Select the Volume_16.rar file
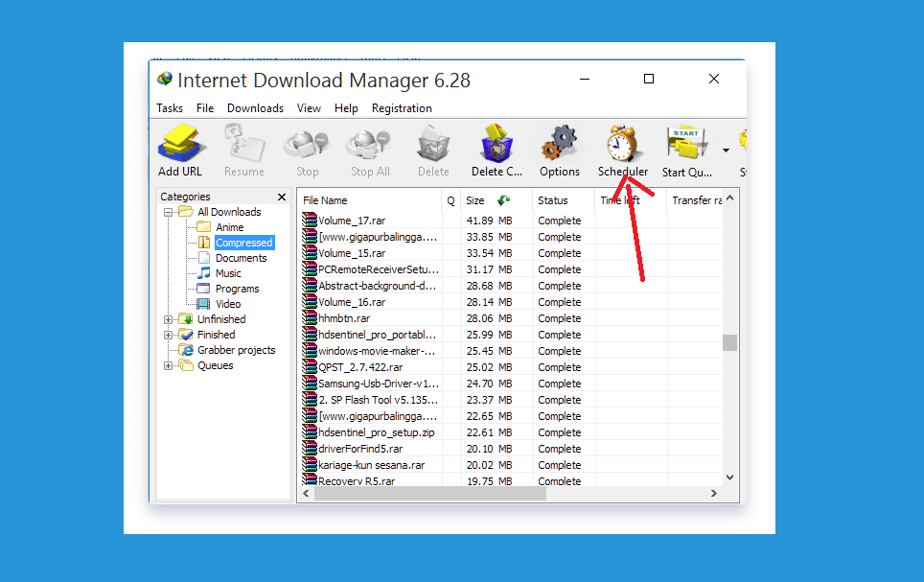 tap(352, 302)
